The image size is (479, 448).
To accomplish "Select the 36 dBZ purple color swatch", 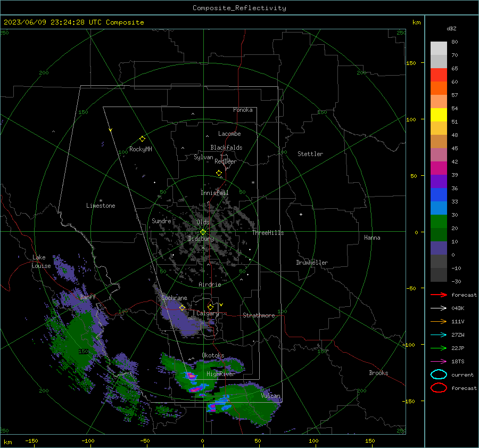I will 439,181.
